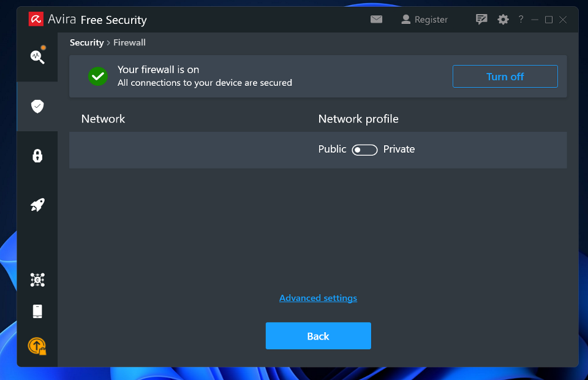Open help using question mark icon
588x380 pixels.
coord(520,19)
